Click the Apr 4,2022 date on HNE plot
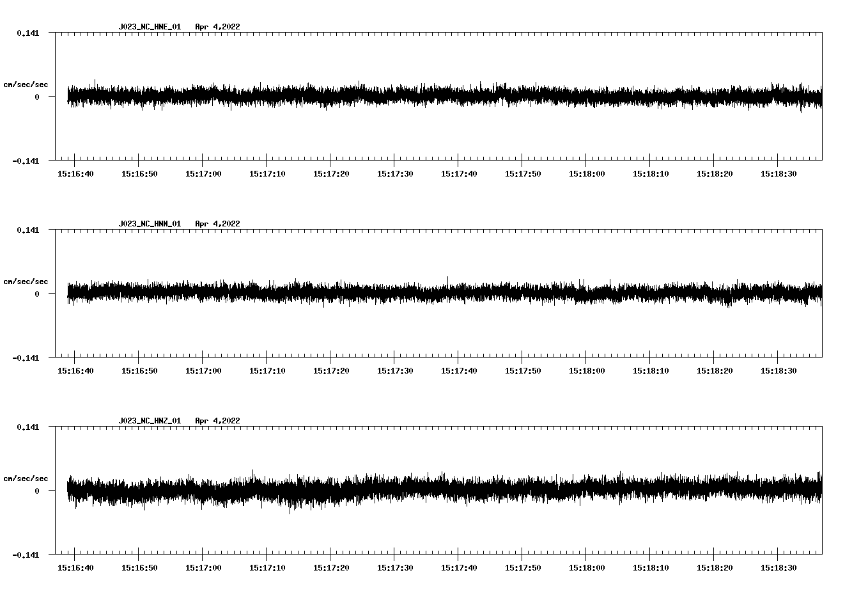This screenshot has height=591, width=868. point(218,27)
